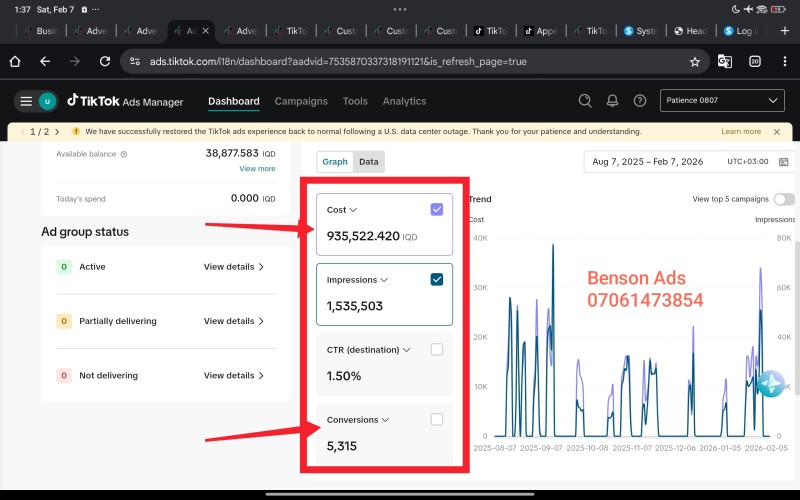Bookmark this page with the star icon
Screen dimensions: 800x500
coord(694,62)
